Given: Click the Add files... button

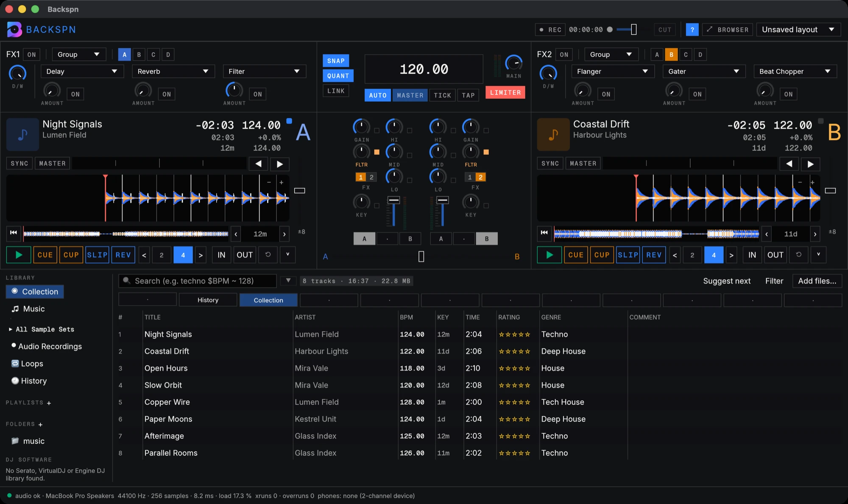Looking at the screenshot, I should (817, 281).
